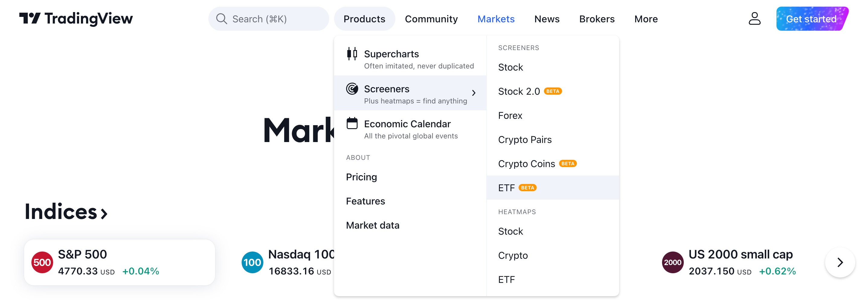Click the Nasdaq 100 blue badge
The image size is (868, 304).
click(252, 262)
